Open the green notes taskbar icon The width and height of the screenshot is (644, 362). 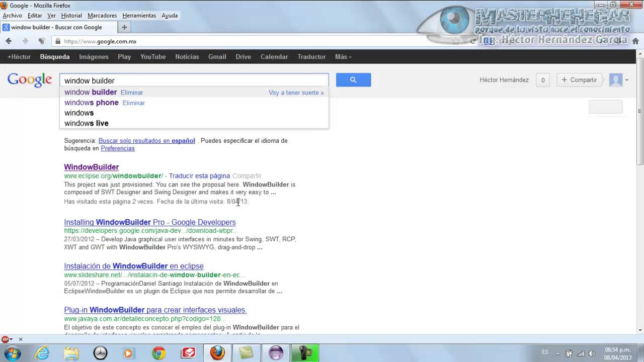coord(247,353)
